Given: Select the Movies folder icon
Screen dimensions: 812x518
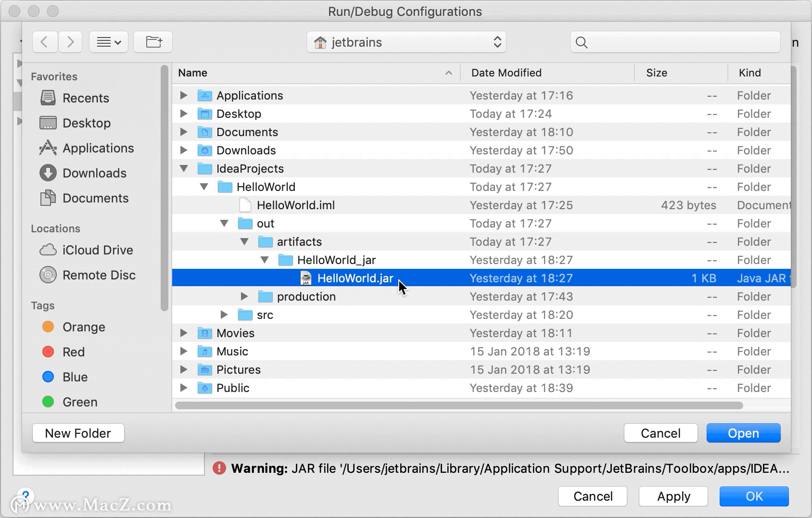Looking at the screenshot, I should pyautogui.click(x=205, y=333).
